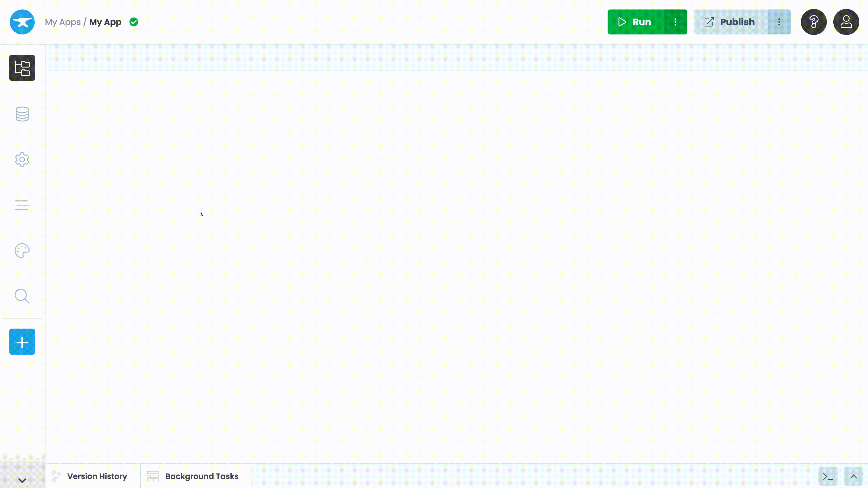Viewport: 868px width, 488px height.
Task: Click the blue plus add button
Action: click(x=22, y=342)
